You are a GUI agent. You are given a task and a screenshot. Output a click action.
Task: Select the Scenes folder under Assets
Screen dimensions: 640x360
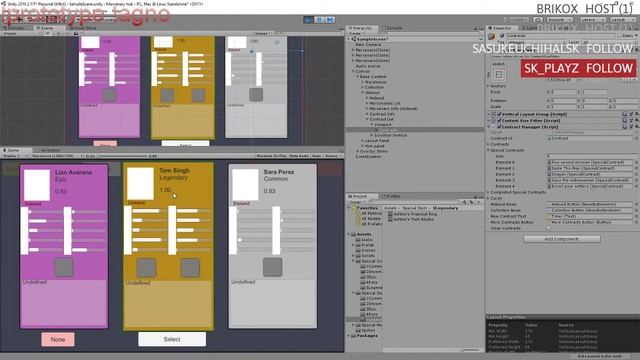[x=366, y=250]
